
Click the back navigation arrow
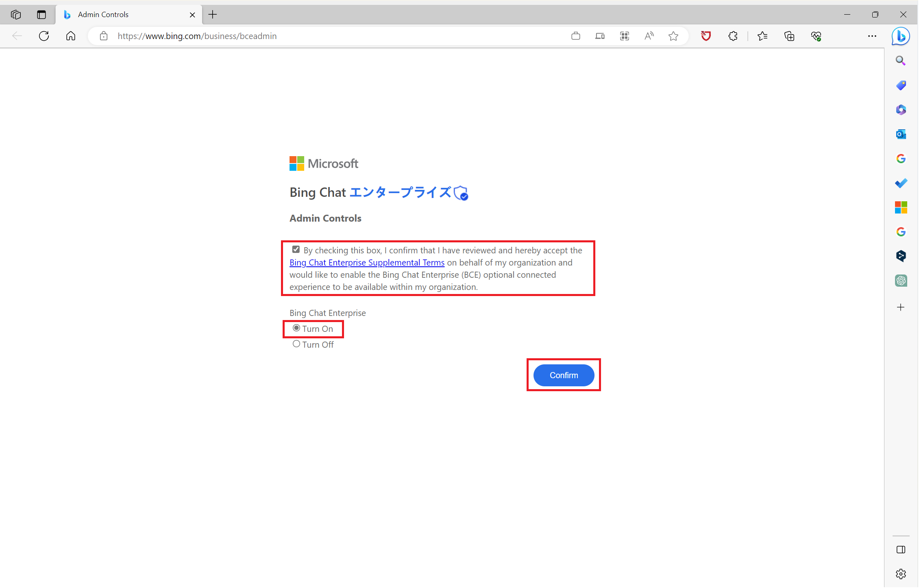[x=17, y=36]
